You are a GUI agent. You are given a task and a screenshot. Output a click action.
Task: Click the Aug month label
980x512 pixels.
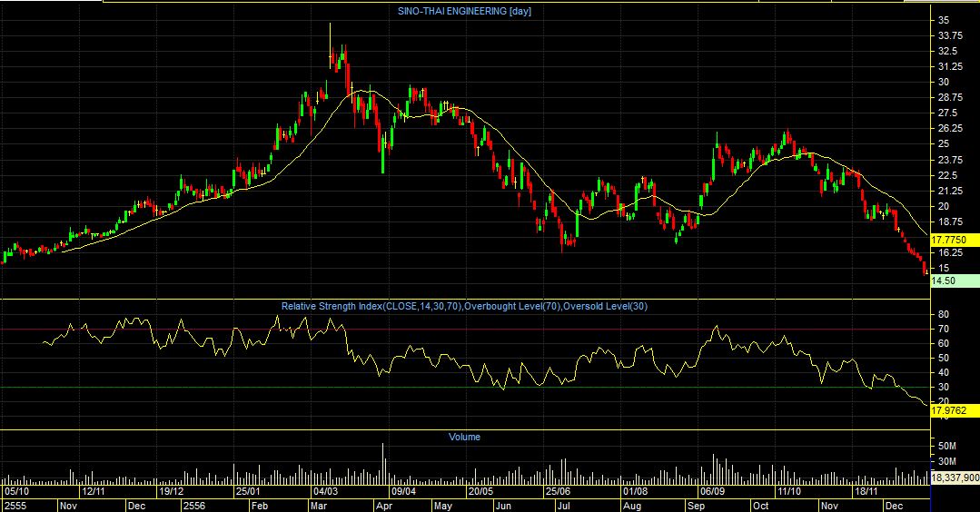632,506
